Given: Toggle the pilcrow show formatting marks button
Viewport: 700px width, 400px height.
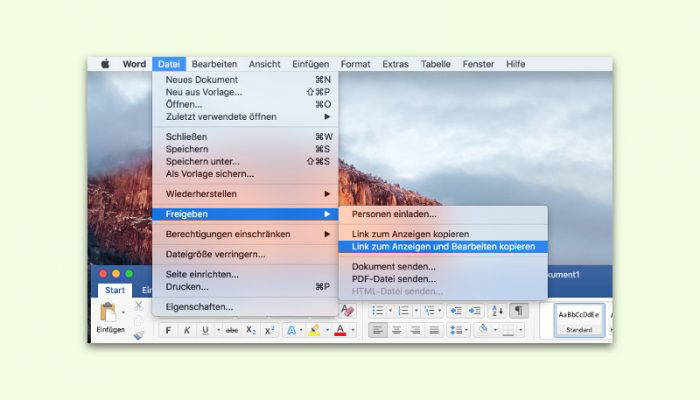Looking at the screenshot, I should 518,310.
